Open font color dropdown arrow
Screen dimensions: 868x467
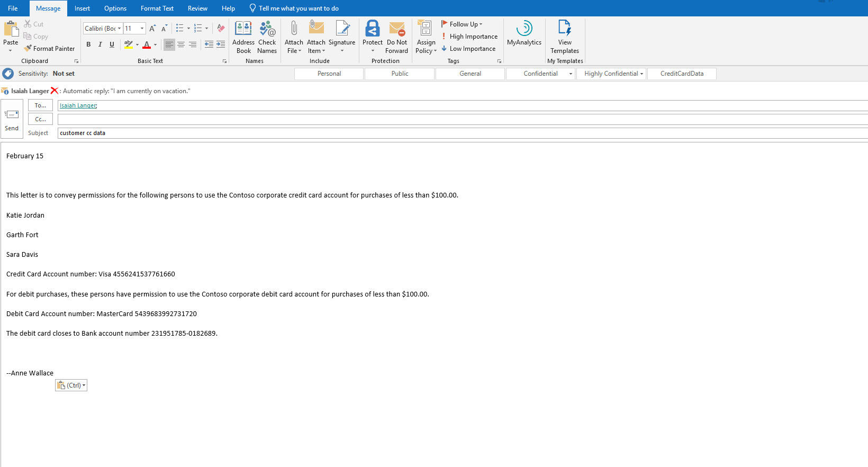155,44
